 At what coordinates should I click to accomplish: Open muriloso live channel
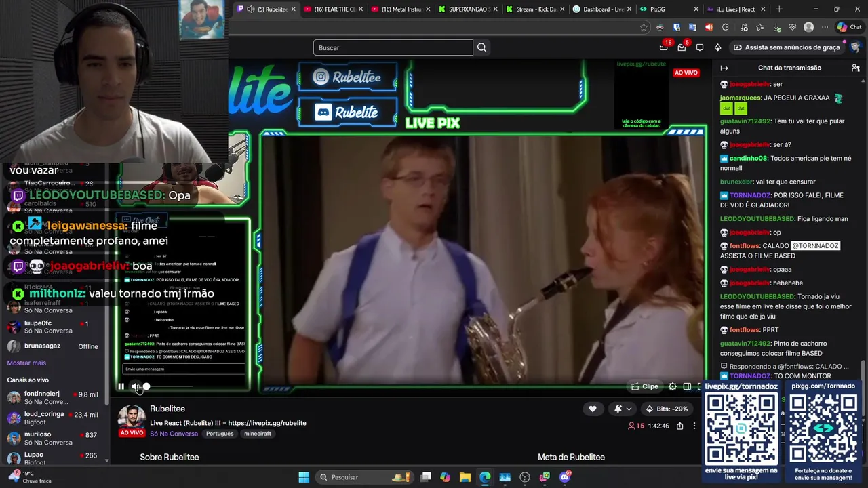(53, 439)
